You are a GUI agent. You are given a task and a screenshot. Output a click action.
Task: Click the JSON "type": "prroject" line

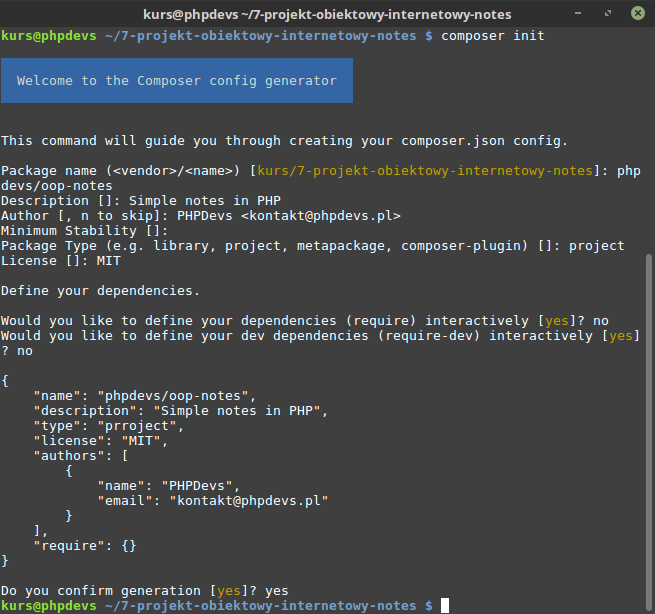[x=109, y=426]
